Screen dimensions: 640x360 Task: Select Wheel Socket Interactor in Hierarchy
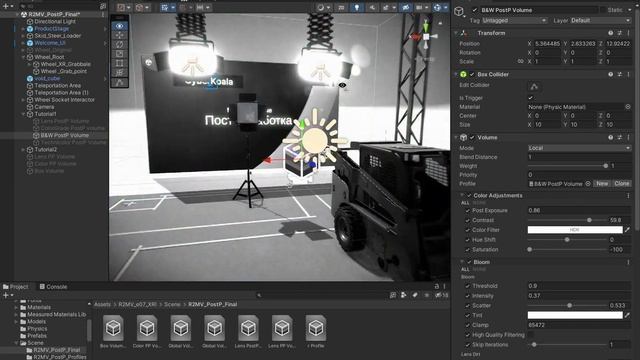click(64, 100)
